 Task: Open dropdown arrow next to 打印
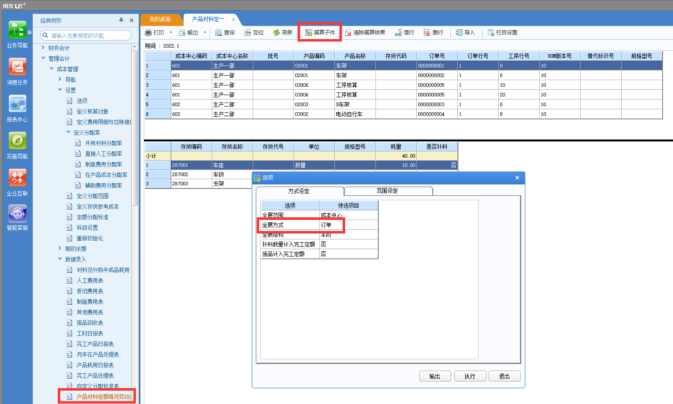click(x=171, y=33)
